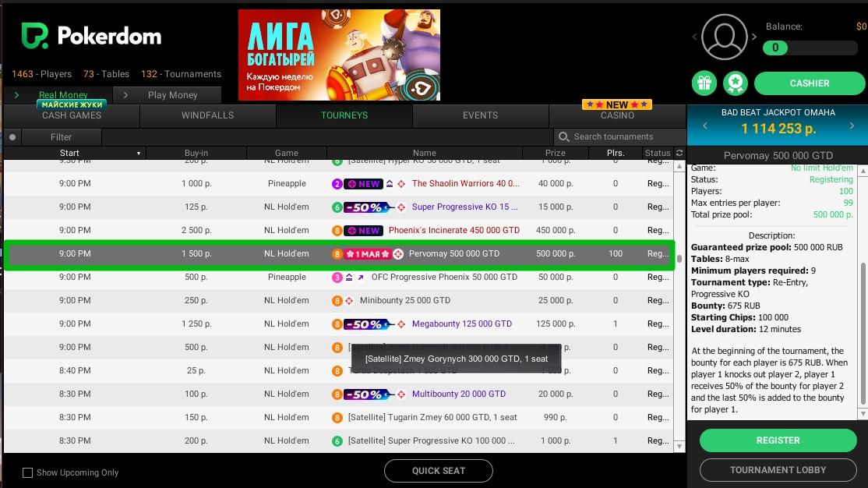
Task: Show next jackpot with right arrow
Action: coord(852,126)
